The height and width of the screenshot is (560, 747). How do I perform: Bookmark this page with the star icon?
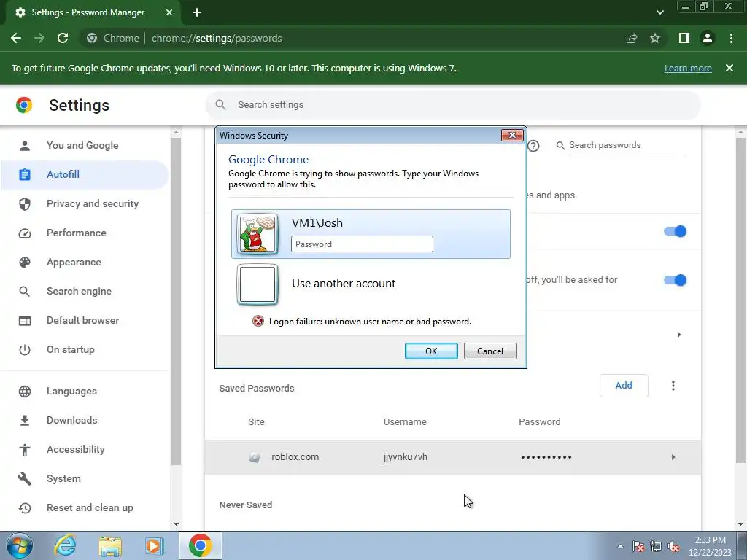pyautogui.click(x=655, y=38)
